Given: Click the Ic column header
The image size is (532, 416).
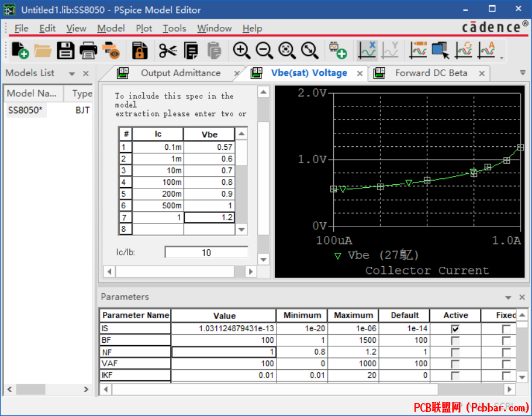Looking at the screenshot, I should pyautogui.click(x=158, y=134).
